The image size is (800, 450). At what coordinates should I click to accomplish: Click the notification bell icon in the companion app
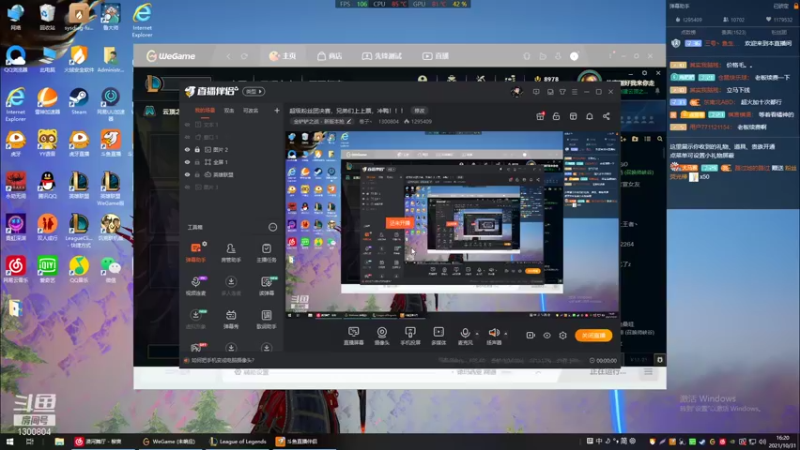point(589,116)
